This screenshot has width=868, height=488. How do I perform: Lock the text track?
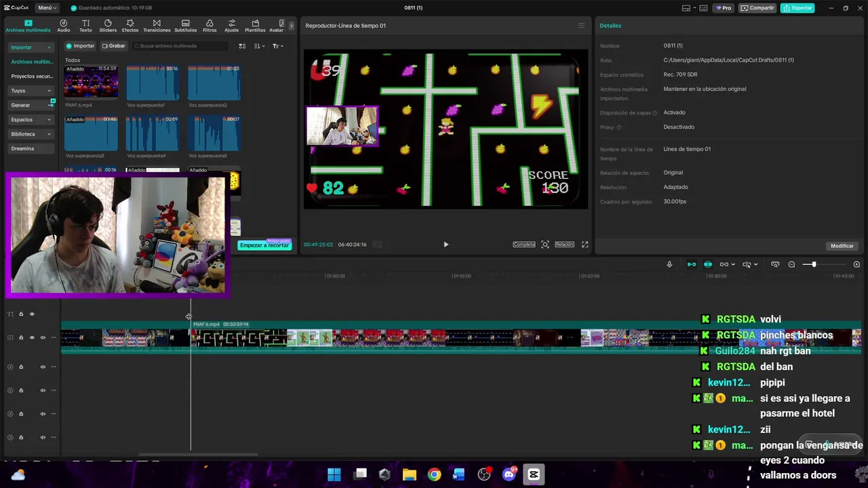coord(21,314)
